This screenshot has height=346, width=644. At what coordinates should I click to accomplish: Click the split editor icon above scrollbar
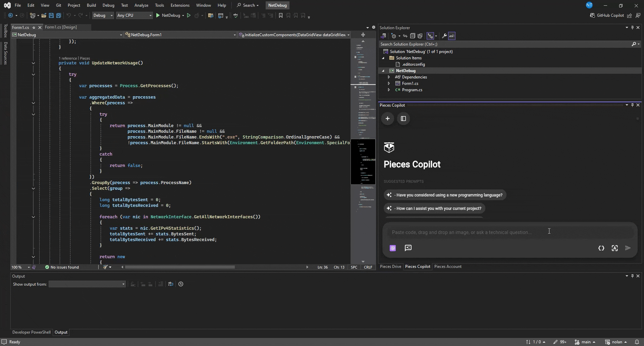click(x=363, y=35)
